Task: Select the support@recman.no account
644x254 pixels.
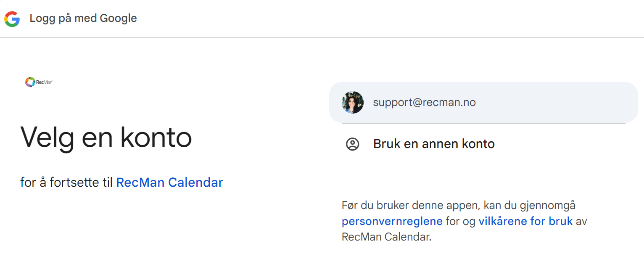Action: (x=425, y=103)
